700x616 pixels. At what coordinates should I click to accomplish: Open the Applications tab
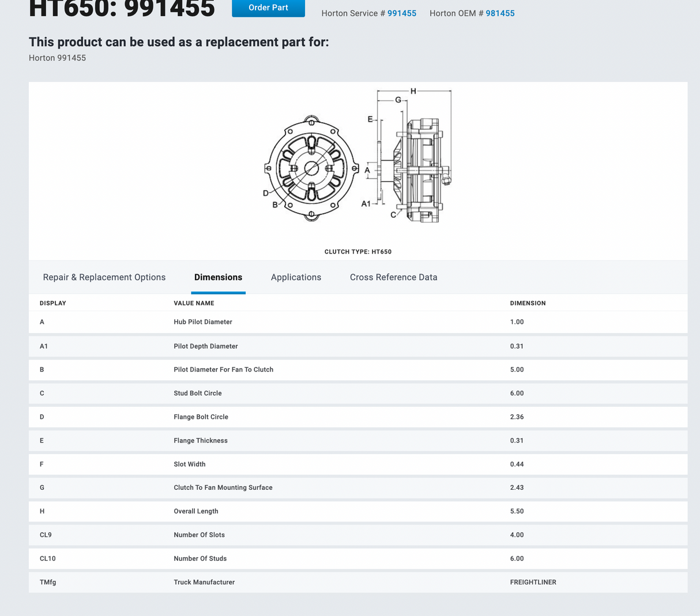point(296,277)
